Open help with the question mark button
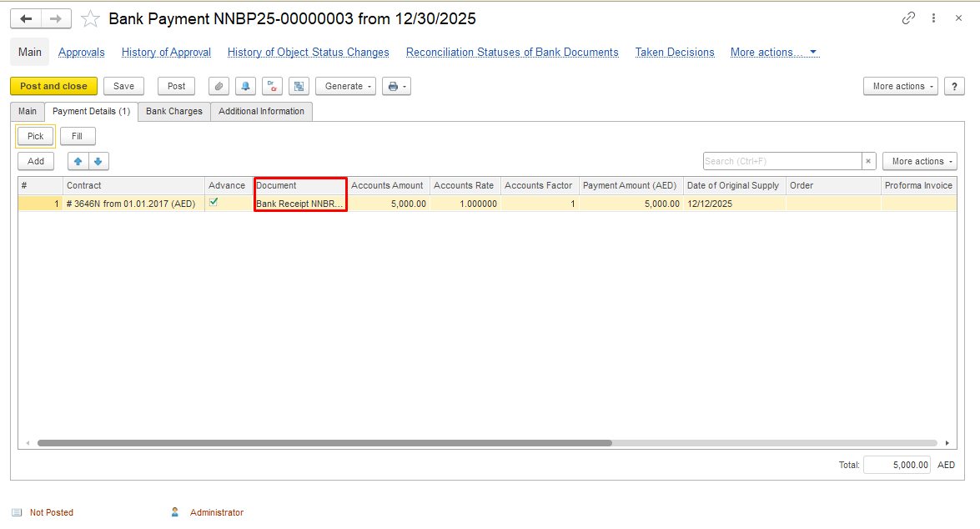The image size is (980, 529). tap(954, 86)
